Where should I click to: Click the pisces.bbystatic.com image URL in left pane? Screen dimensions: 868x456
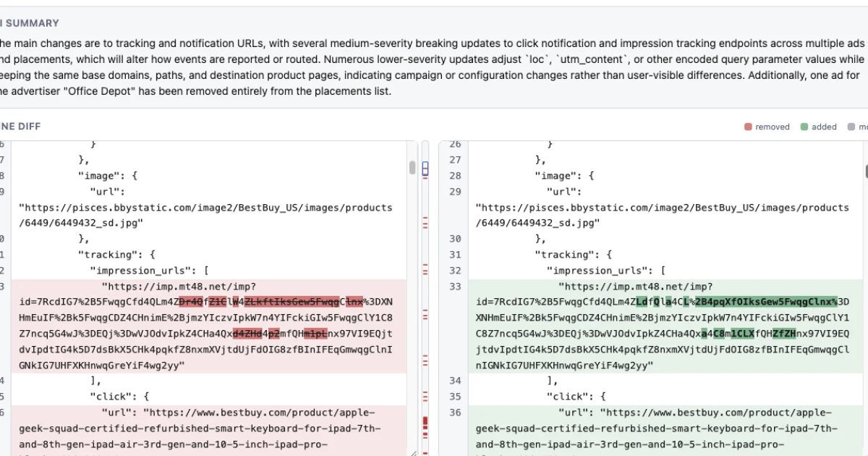coord(205,215)
